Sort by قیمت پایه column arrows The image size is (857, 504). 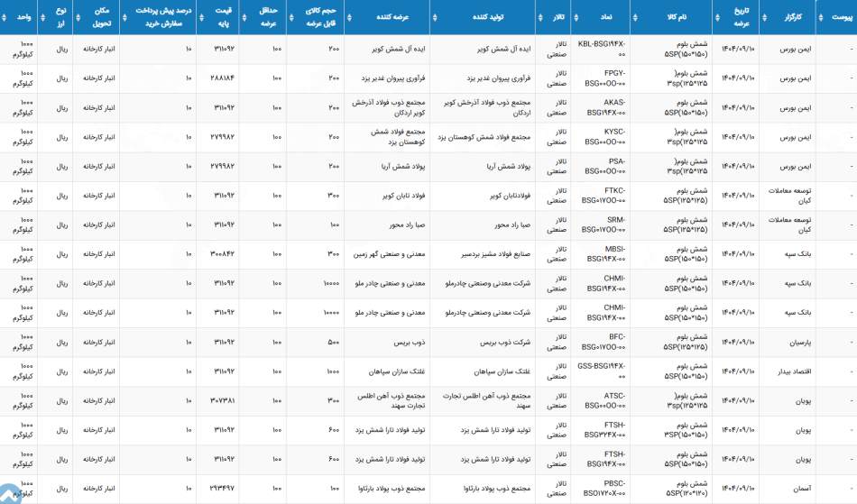pyautogui.click(x=201, y=17)
